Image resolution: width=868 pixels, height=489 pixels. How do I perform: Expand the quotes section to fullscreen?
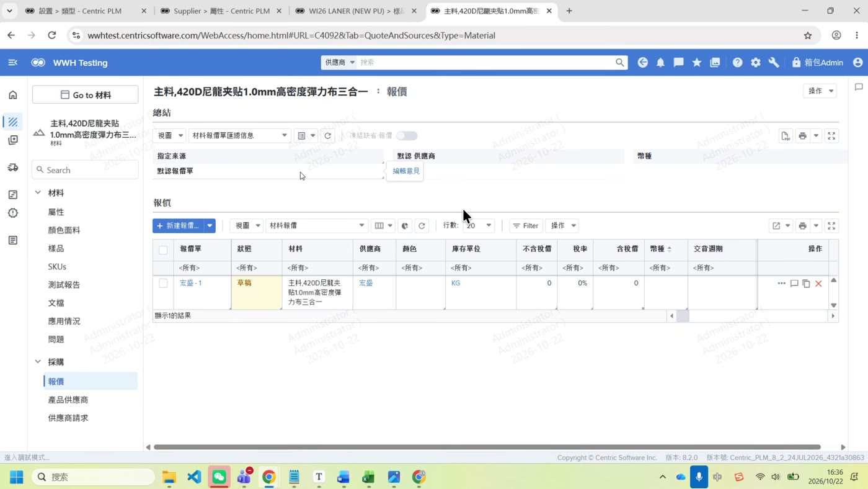coord(831,226)
